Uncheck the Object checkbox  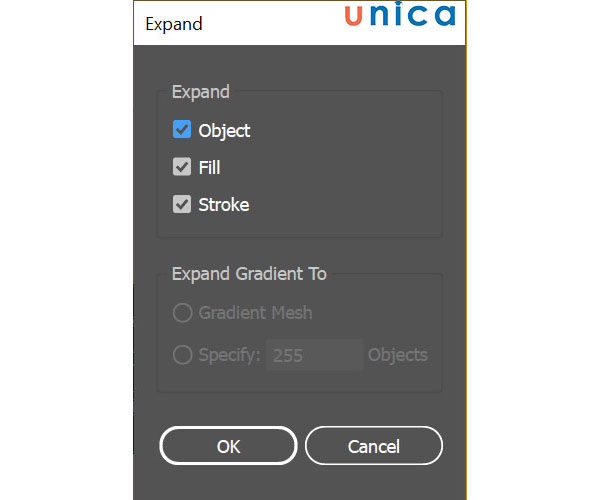[182, 130]
